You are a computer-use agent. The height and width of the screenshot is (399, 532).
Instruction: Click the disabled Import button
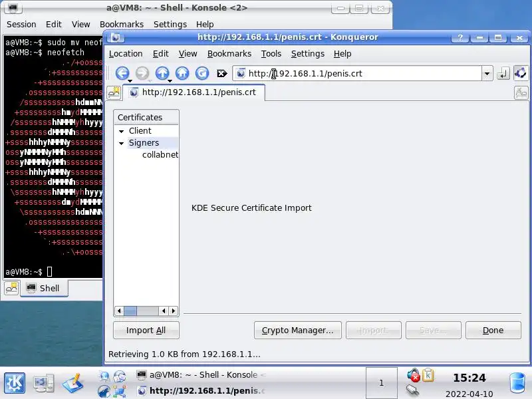(373, 330)
